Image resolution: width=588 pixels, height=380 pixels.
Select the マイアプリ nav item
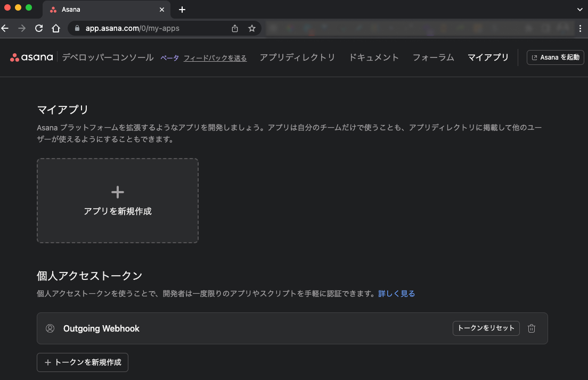pyautogui.click(x=488, y=57)
